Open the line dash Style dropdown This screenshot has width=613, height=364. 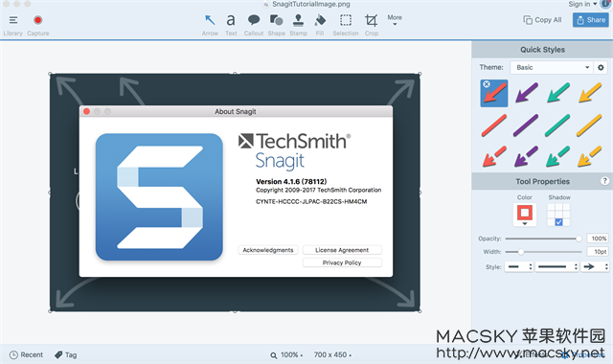pos(519,266)
